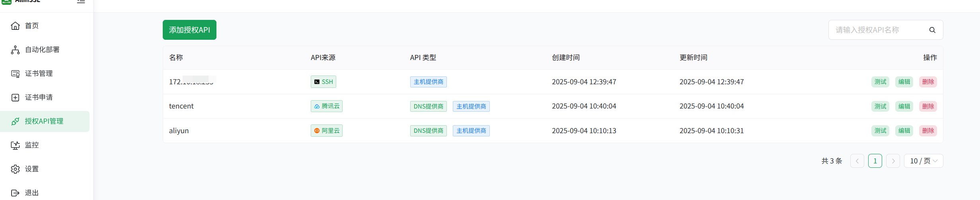The image size is (980, 200).
Task: Open the 10 / 页 page size dropdown
Action: point(923,161)
